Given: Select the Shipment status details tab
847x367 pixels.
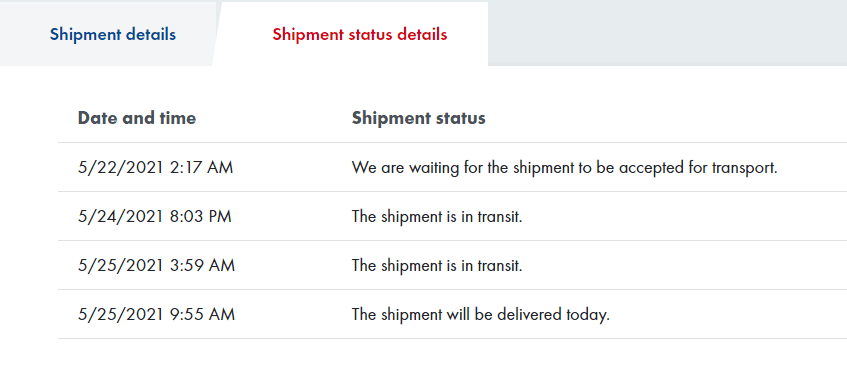Looking at the screenshot, I should (359, 34).
